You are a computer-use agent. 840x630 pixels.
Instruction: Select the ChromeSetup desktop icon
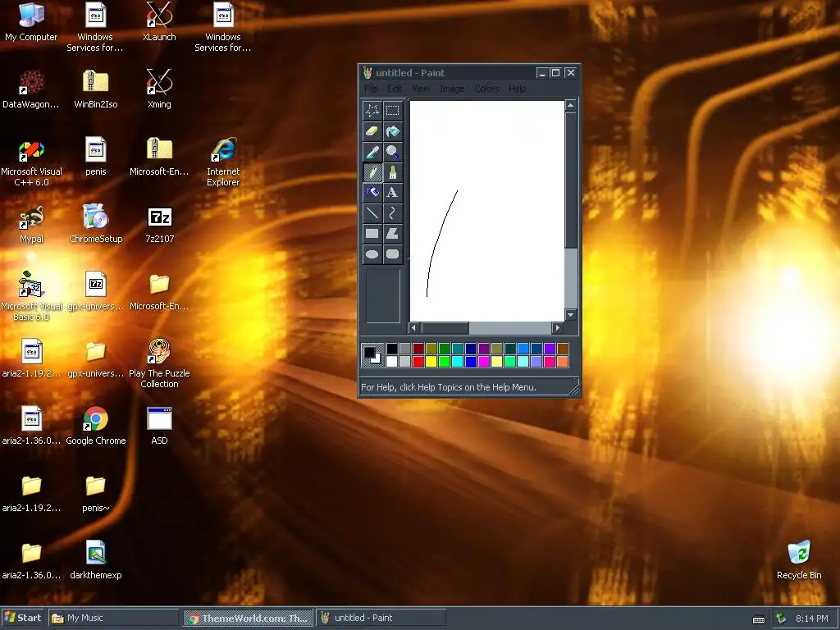95,224
